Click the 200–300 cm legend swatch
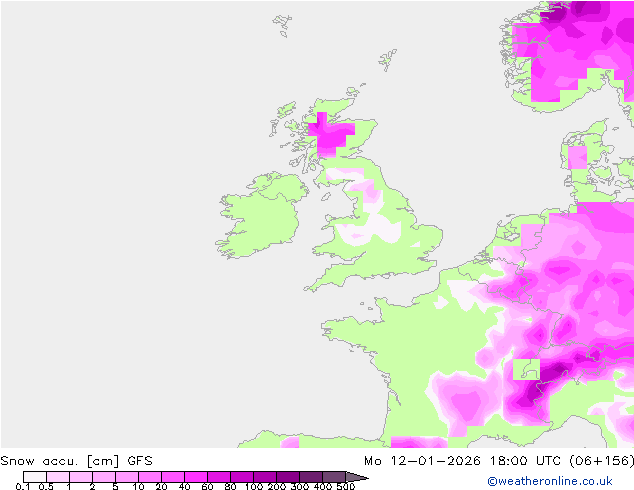 point(288,477)
